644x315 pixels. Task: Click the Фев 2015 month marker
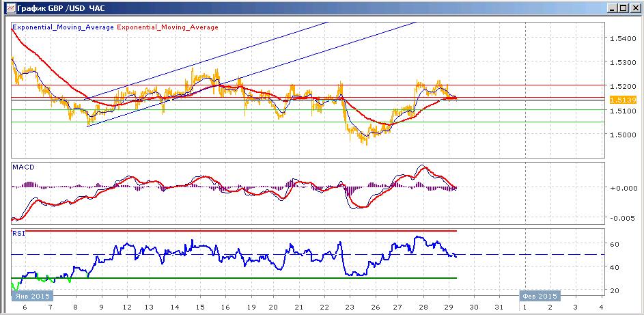[540, 296]
